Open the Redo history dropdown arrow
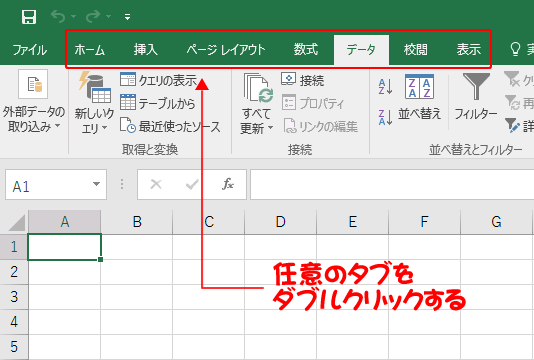Image resolution: width=534 pixels, height=360 pixels. click(109, 16)
